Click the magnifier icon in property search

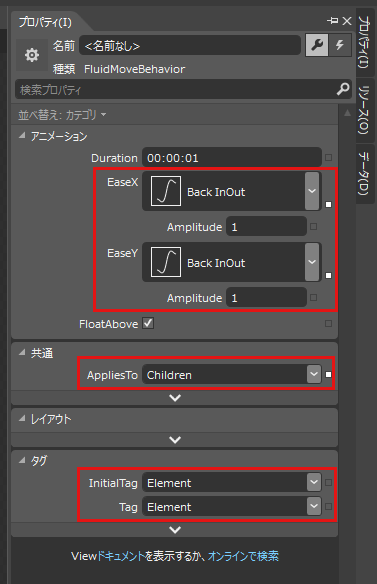point(343,89)
